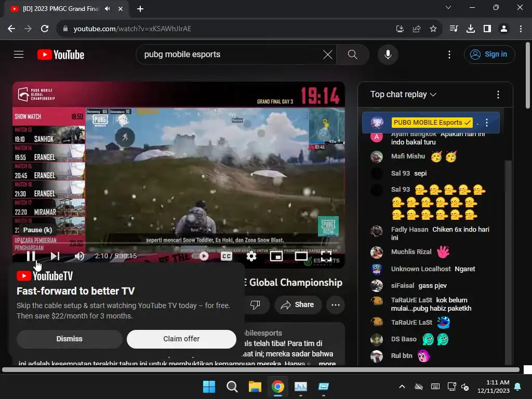The width and height of the screenshot is (532, 399).
Task: Open more actions ellipsis below video
Action: click(336, 304)
